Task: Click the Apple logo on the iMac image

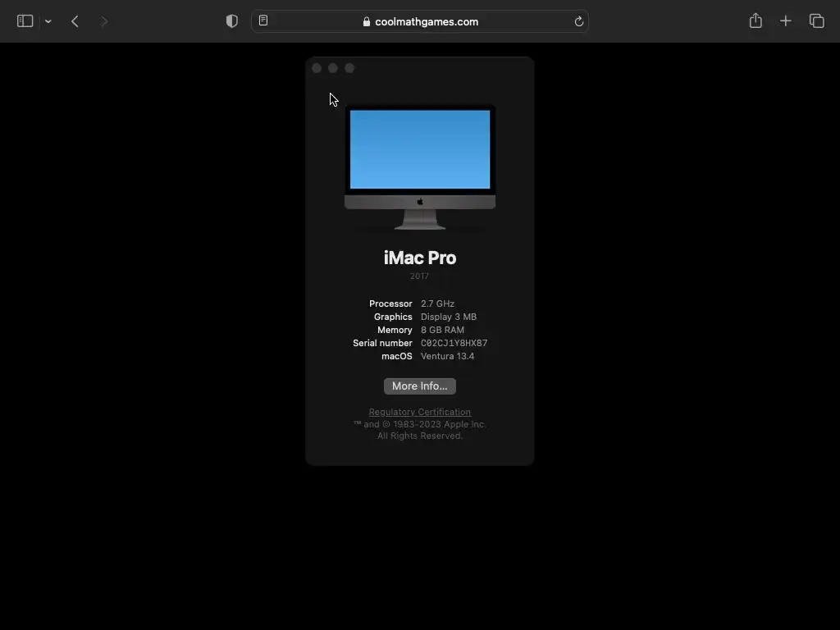Action: coord(420,202)
